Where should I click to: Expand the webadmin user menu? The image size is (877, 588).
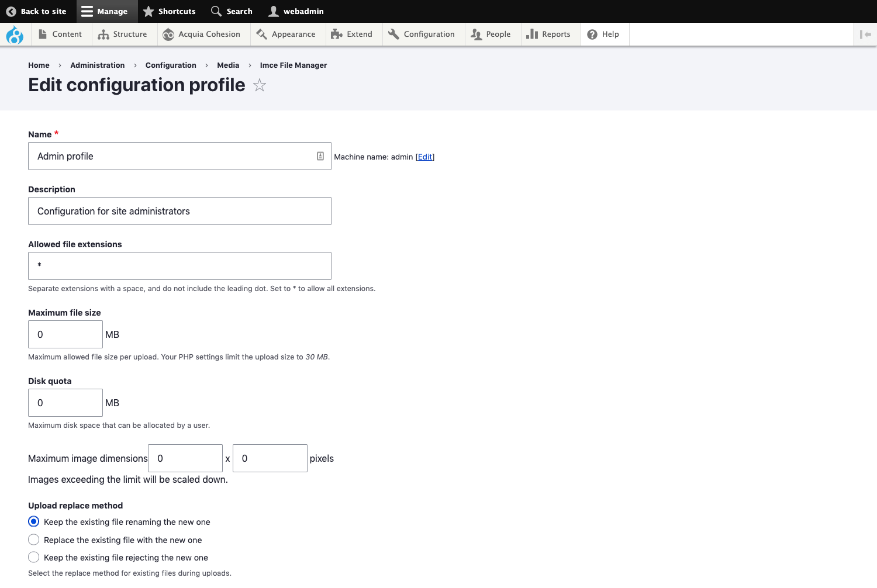(x=296, y=11)
